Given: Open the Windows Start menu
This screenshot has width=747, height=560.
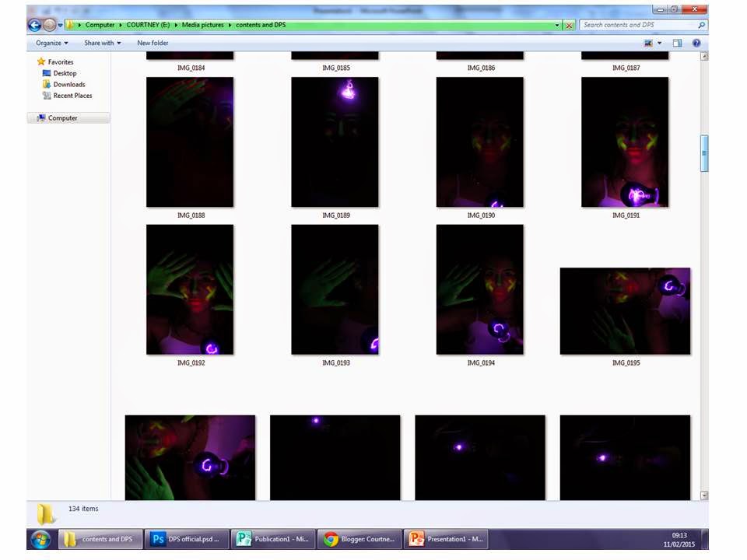Looking at the screenshot, I should coord(40,540).
